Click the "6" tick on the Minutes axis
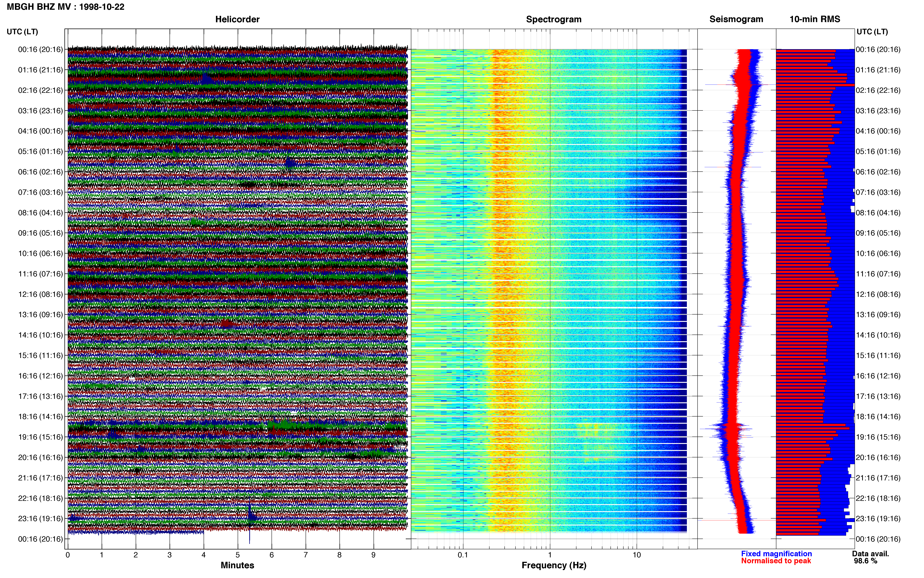924x578 pixels. pos(272,555)
